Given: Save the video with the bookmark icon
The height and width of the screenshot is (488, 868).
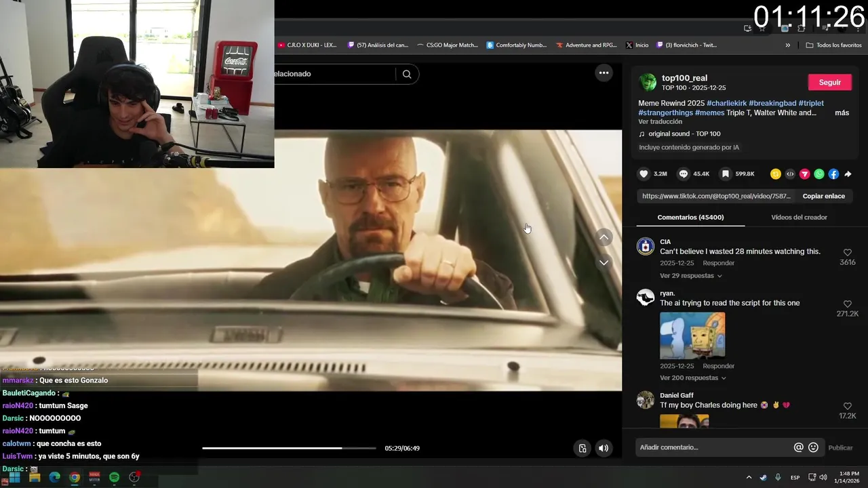Looking at the screenshot, I should pos(725,174).
